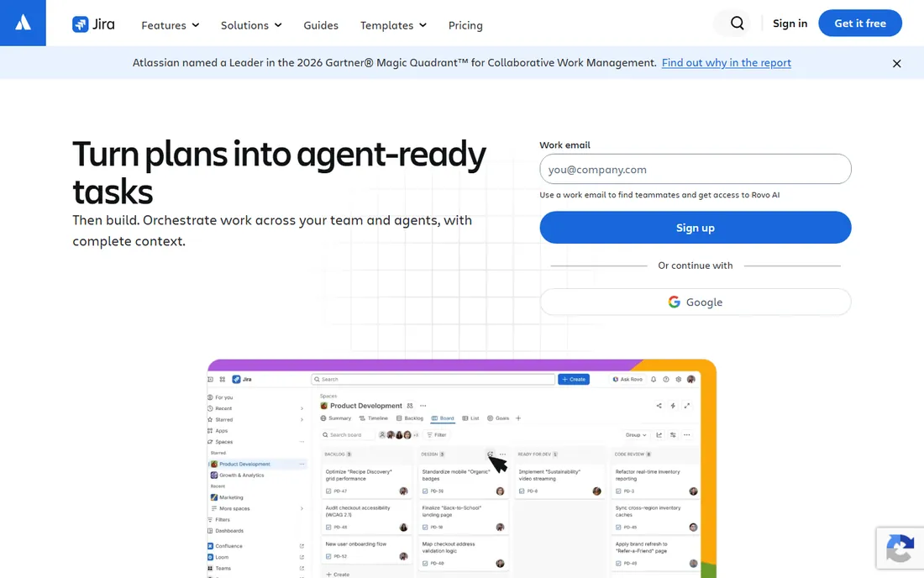Screen dimensions: 924x578
Task: Select the Board tab
Action: coord(443,418)
